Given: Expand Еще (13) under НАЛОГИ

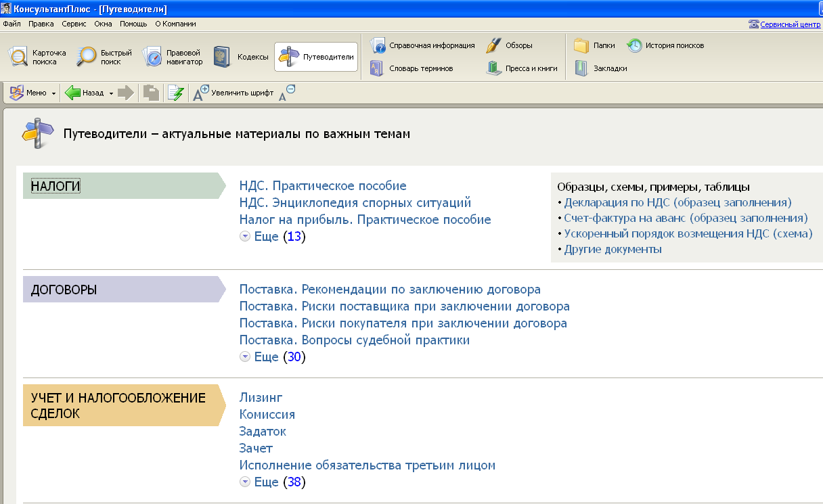Looking at the screenshot, I should pos(273,237).
